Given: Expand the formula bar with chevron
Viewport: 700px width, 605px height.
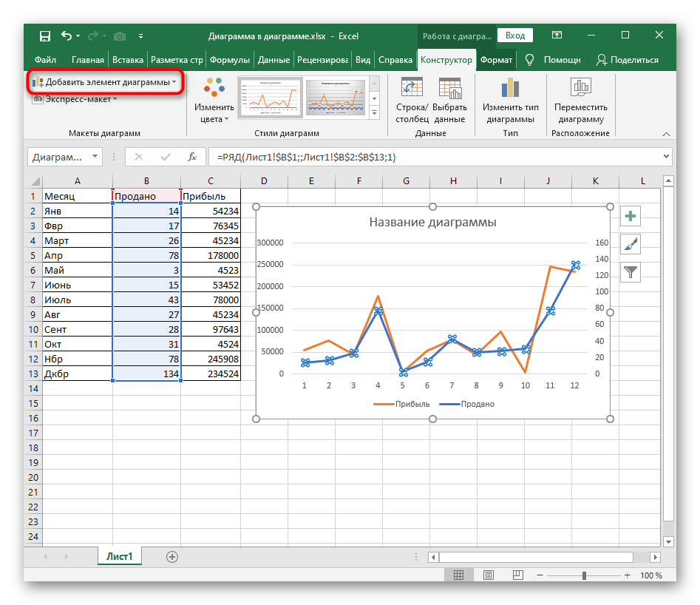Looking at the screenshot, I should click(x=666, y=156).
